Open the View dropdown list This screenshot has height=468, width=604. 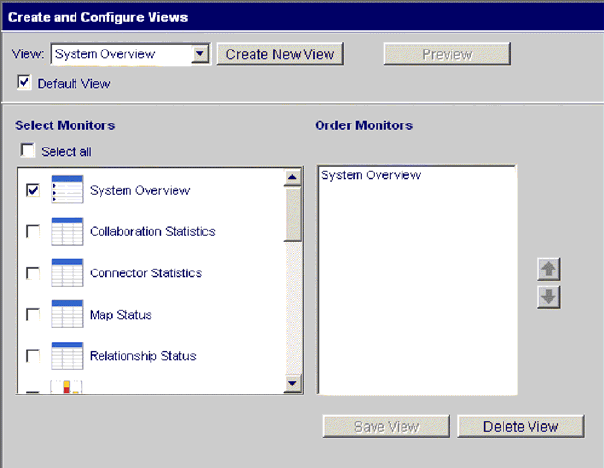pyautogui.click(x=201, y=54)
